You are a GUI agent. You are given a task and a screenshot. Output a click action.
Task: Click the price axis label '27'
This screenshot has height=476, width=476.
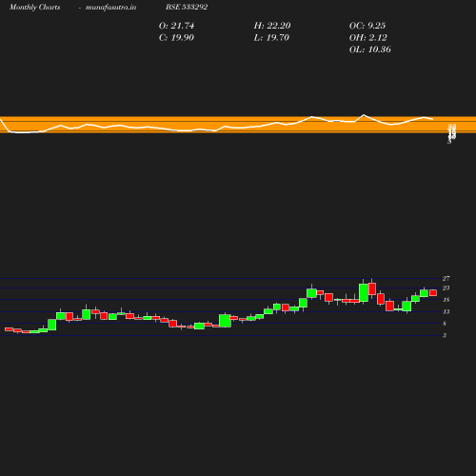tap(446, 279)
